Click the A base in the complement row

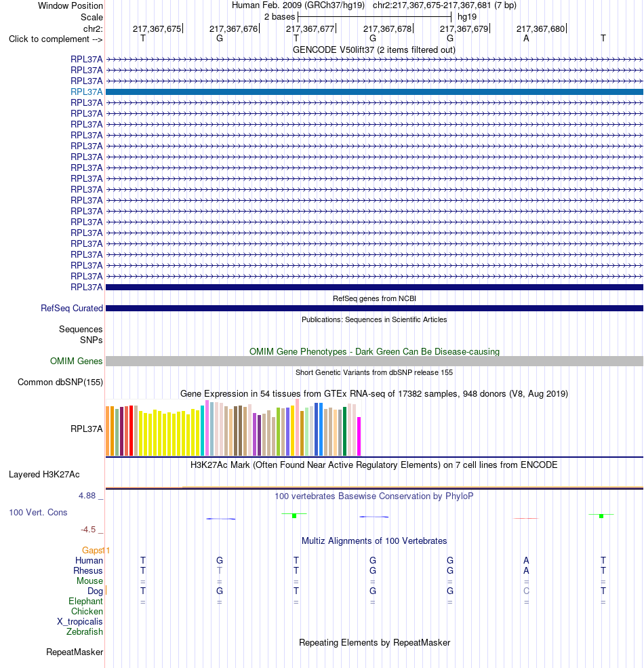pyautogui.click(x=527, y=39)
